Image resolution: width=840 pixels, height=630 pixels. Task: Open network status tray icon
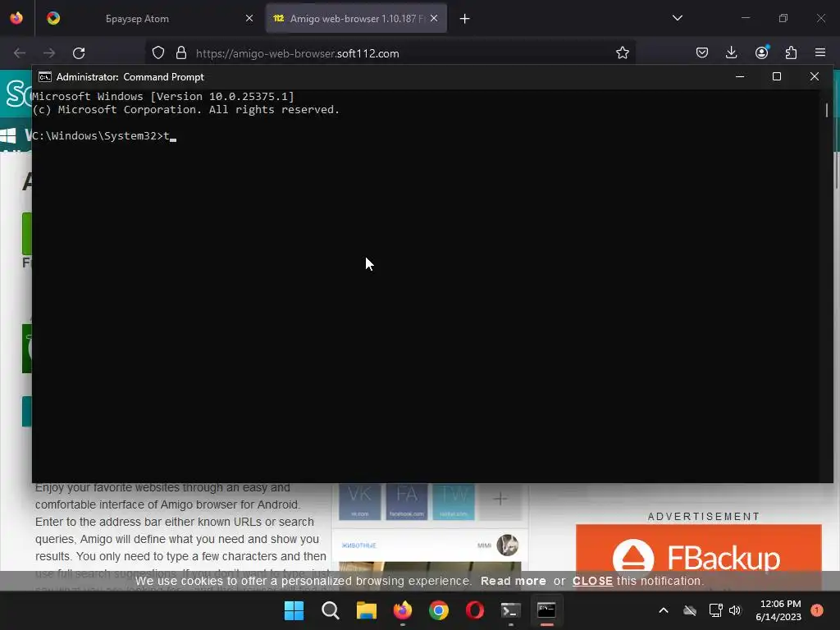pyautogui.click(x=715, y=610)
